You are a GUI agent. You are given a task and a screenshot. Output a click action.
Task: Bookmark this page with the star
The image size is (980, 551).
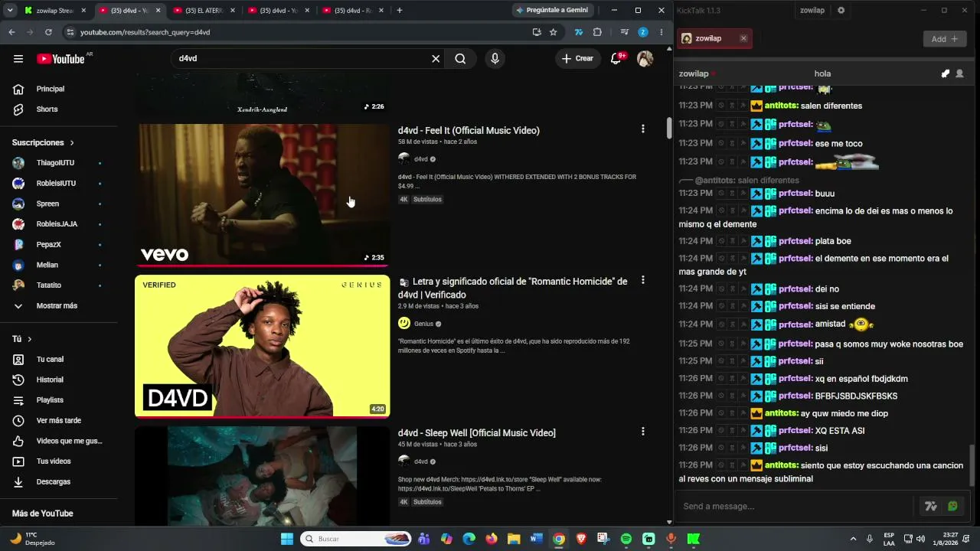[553, 32]
